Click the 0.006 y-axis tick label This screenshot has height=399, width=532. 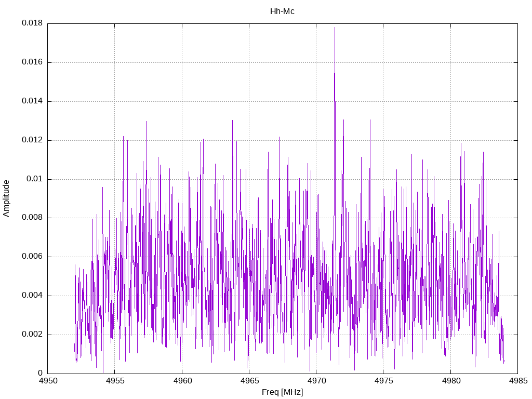[x=32, y=257]
